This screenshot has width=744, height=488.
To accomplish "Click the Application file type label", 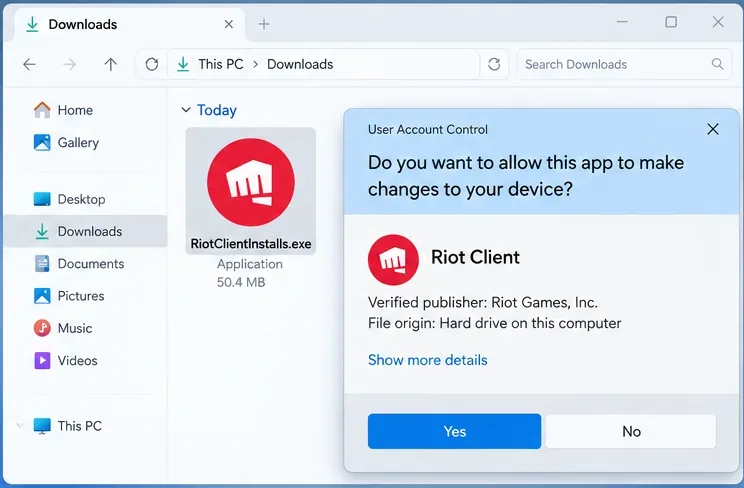I will (x=250, y=264).
